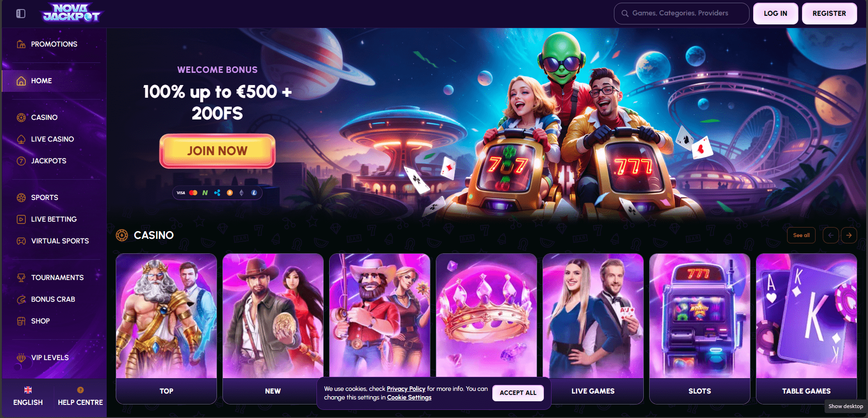Screen dimensions: 868x418
Task: Open Promotions from the sidebar gift icon
Action: click(21, 44)
